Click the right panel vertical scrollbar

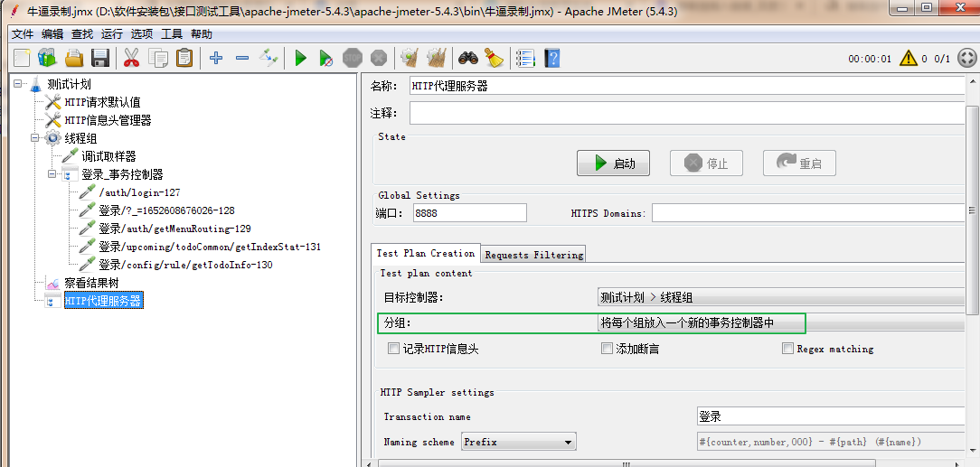pos(972,212)
